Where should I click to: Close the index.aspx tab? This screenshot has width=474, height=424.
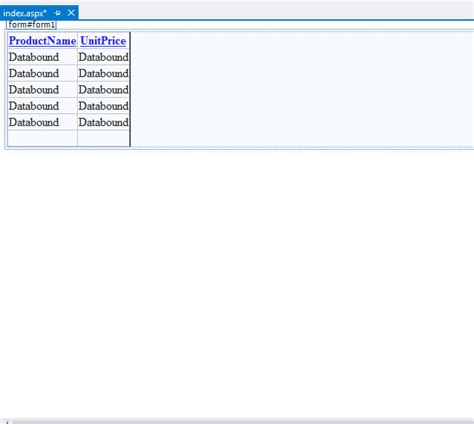tap(71, 13)
